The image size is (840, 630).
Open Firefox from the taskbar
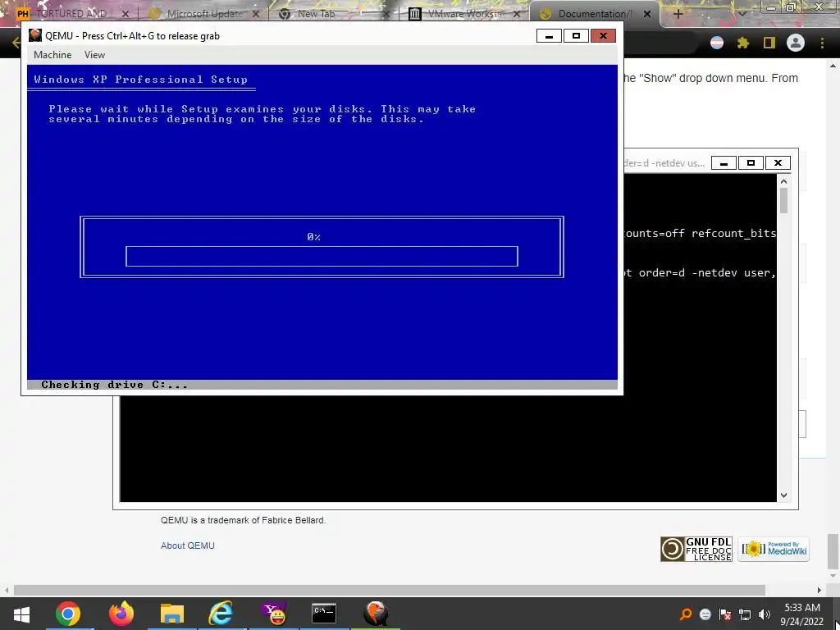point(121,614)
